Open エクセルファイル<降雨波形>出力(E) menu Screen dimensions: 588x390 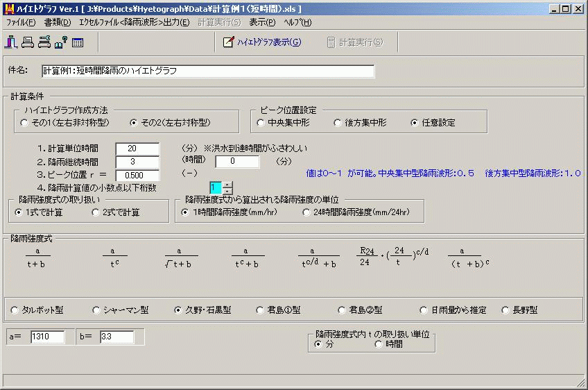coord(135,22)
